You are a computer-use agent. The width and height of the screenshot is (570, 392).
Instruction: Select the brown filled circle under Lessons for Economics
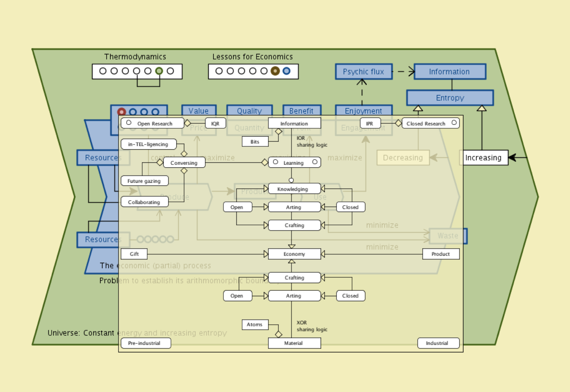coord(275,71)
